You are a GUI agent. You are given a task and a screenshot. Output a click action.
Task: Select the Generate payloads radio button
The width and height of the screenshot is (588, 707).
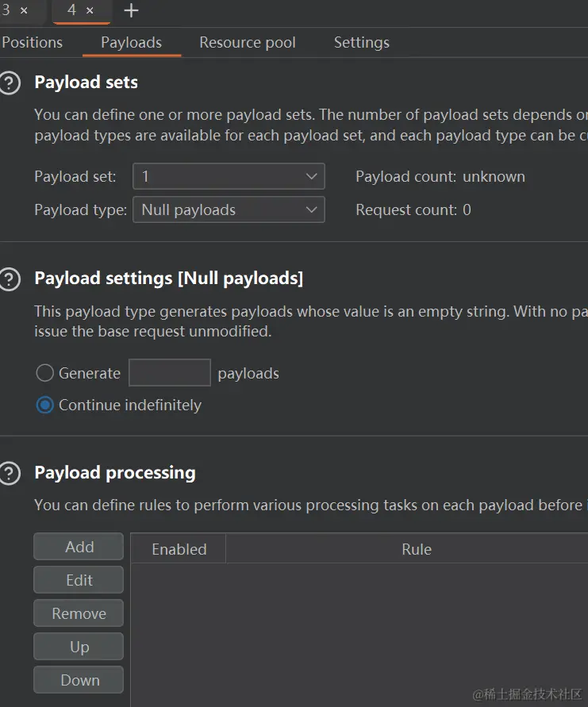point(45,373)
